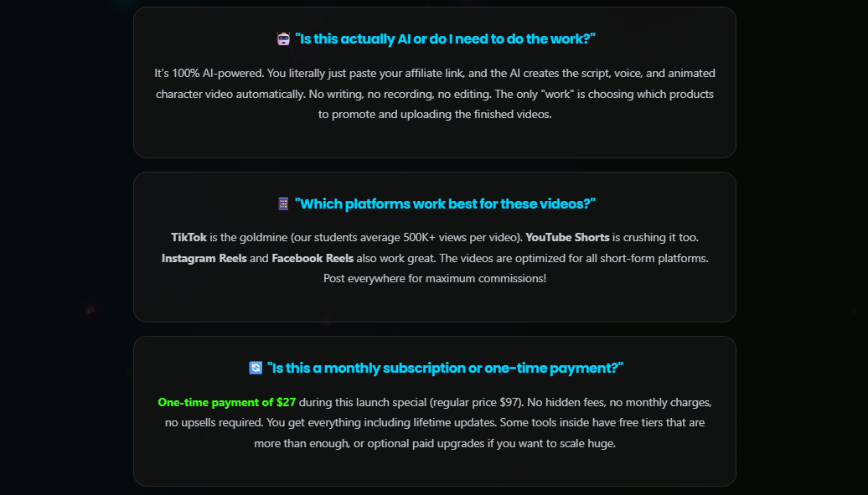Click "to promote and uploading the finished videos" line

click(435, 115)
